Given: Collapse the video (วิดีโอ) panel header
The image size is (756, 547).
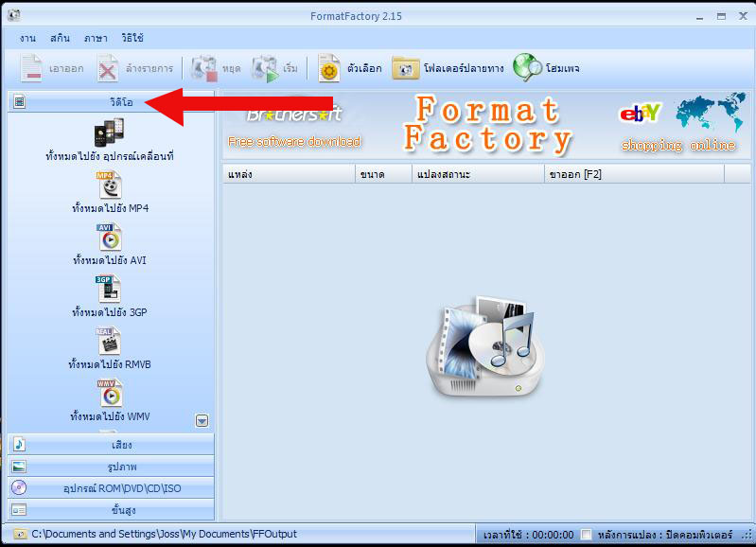Looking at the screenshot, I should (x=111, y=102).
